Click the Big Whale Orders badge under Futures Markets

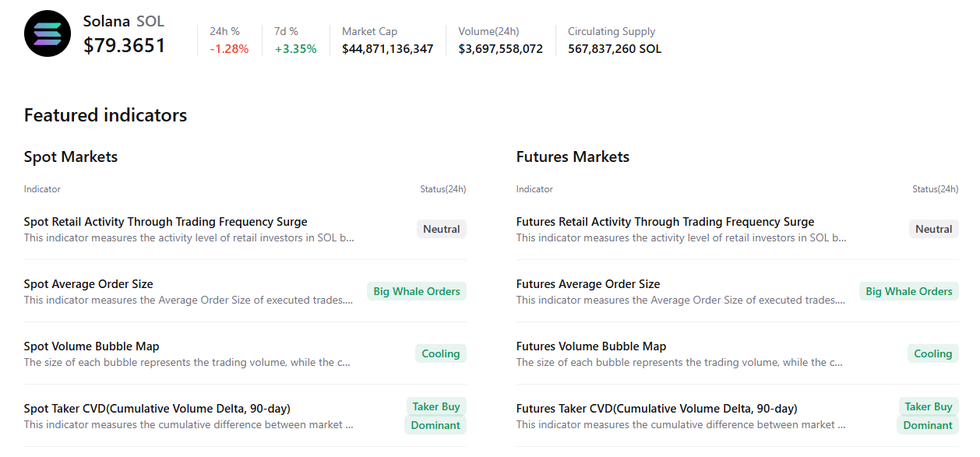(x=908, y=291)
